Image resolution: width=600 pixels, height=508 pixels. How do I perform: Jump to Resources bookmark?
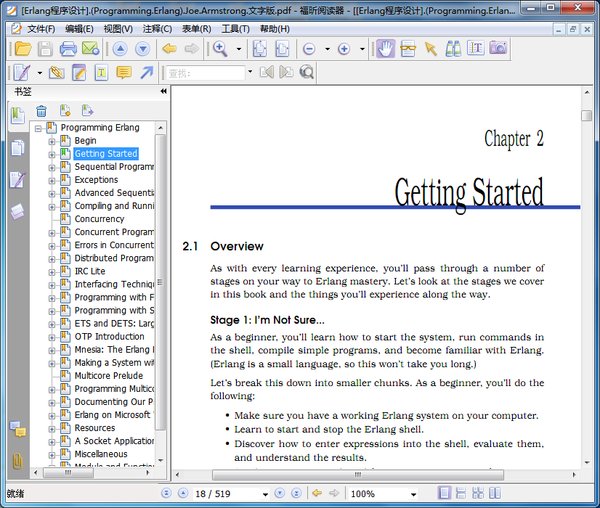[x=95, y=428]
